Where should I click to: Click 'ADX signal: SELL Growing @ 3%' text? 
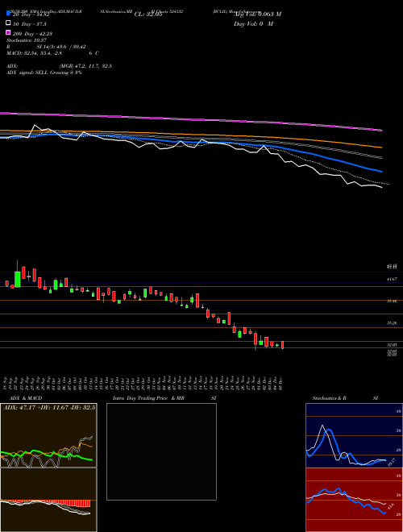44,73
